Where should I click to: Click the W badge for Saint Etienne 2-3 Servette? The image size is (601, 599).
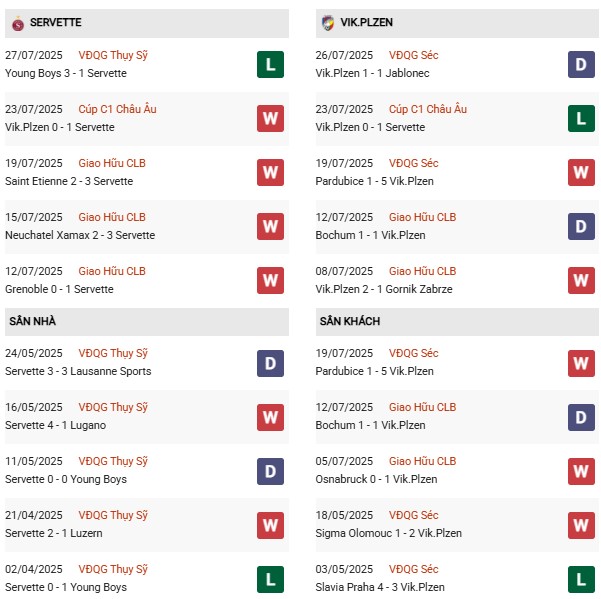coord(270,173)
